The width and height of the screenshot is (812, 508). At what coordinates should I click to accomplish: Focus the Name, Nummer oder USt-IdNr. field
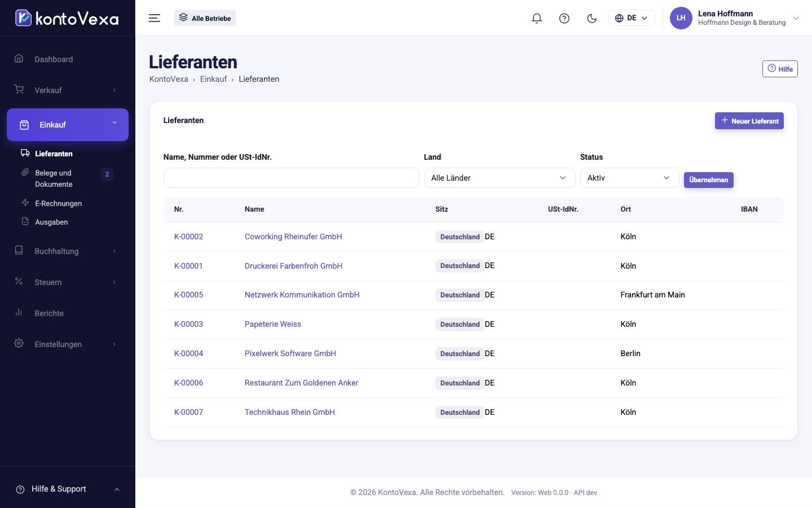(x=291, y=178)
